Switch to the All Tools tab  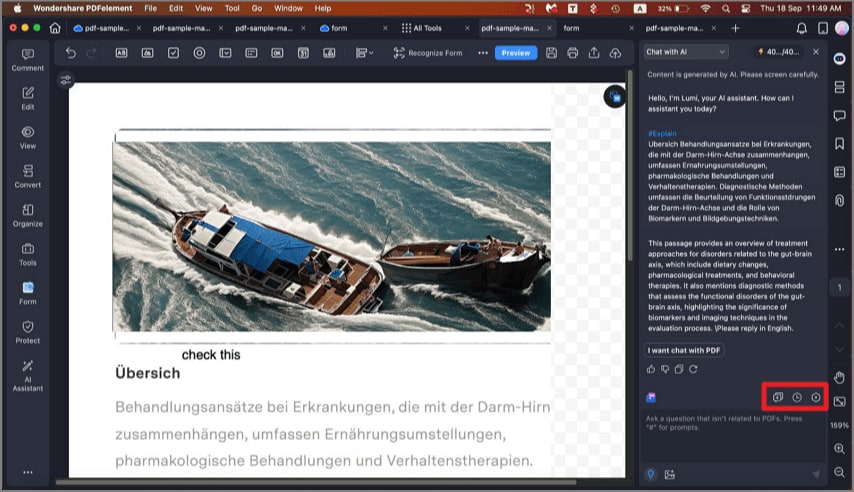click(422, 28)
